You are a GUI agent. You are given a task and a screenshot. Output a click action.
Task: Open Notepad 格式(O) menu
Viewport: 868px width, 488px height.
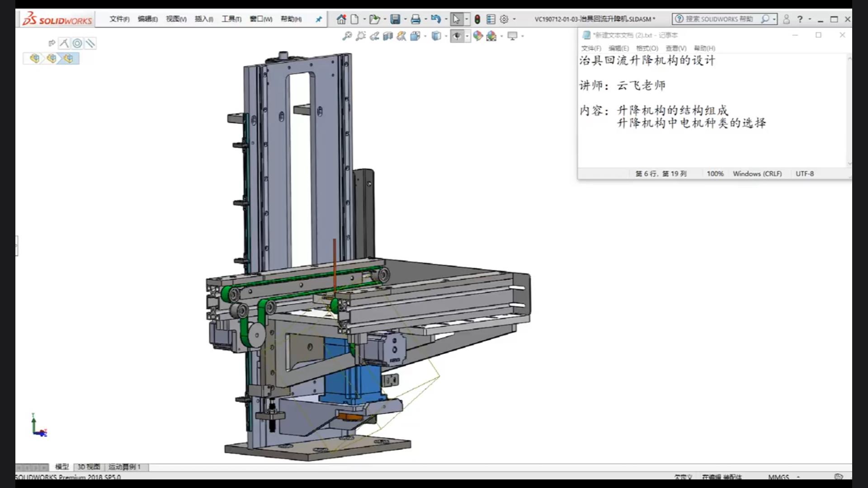point(647,48)
